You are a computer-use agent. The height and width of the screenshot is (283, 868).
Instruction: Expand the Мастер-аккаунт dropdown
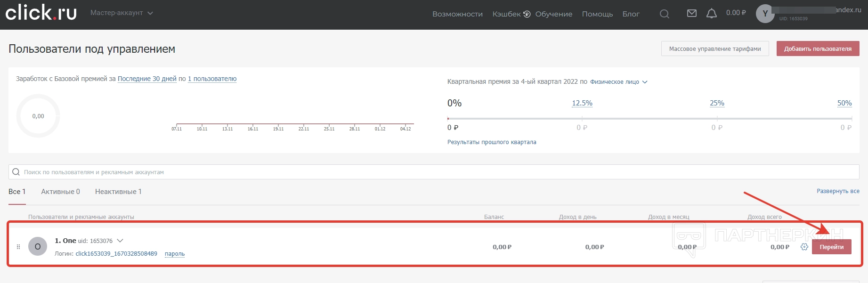(x=122, y=13)
